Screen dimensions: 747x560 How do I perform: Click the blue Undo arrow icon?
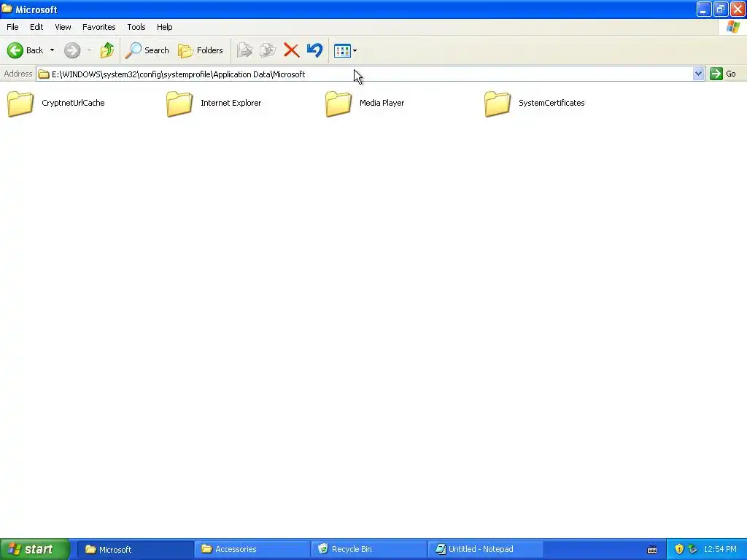tap(315, 50)
